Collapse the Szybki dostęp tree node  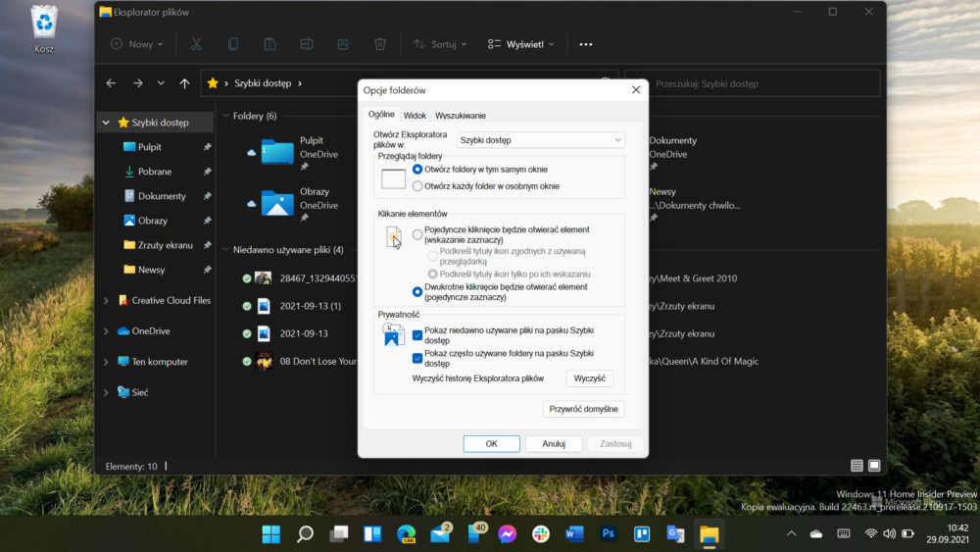106,123
